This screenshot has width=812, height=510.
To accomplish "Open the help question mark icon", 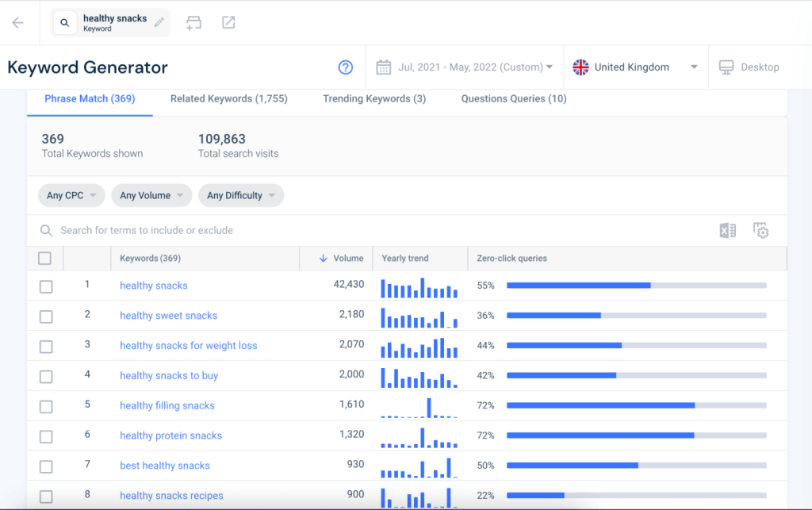I will point(346,67).
